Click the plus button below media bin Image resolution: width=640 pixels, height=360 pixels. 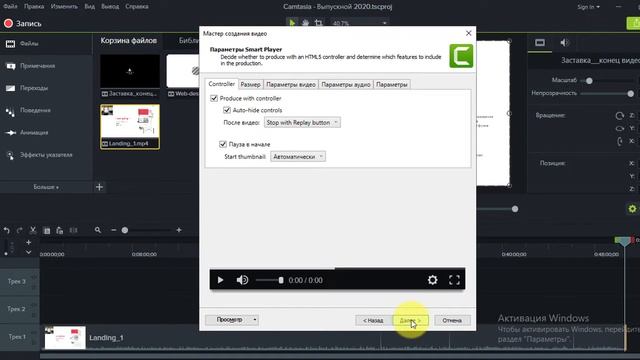click(100, 187)
